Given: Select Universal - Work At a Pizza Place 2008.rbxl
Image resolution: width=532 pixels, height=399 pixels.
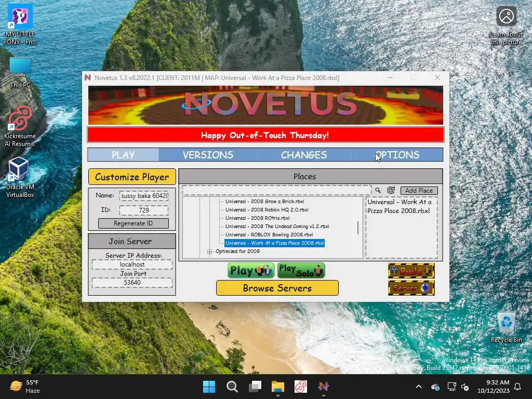Looking at the screenshot, I should coord(274,243).
